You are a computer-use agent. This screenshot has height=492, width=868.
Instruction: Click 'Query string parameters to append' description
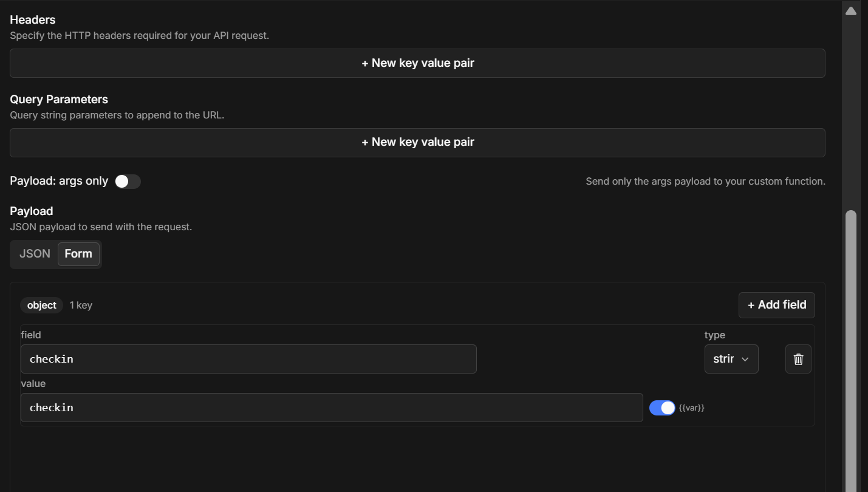point(117,115)
